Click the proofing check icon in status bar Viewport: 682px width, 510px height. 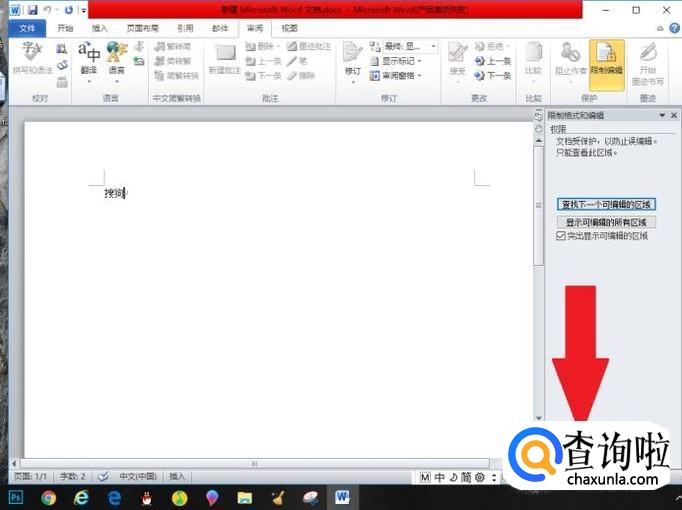[x=103, y=477]
